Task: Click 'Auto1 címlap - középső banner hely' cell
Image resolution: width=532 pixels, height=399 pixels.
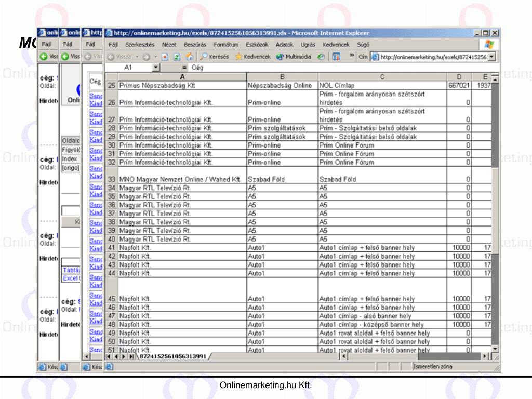Action: click(x=382, y=324)
